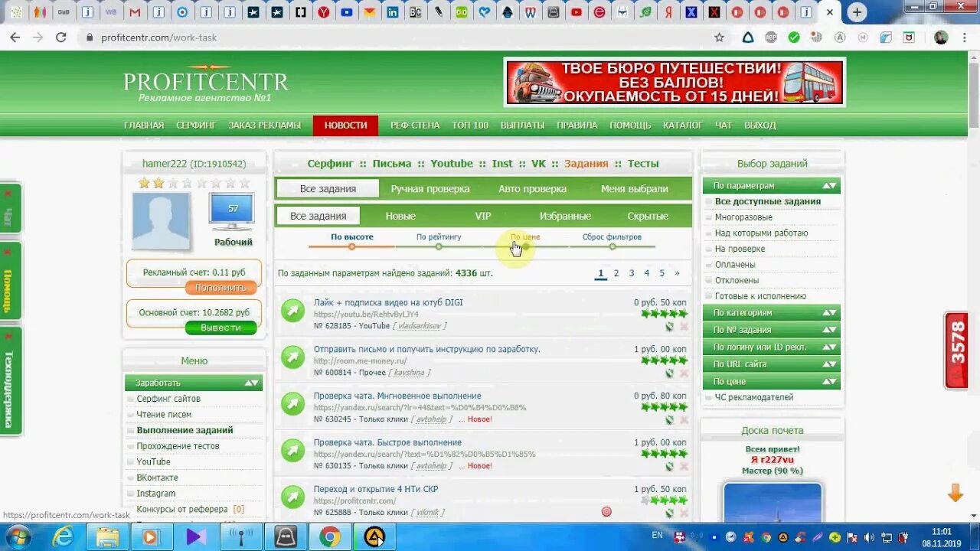The height and width of the screenshot is (551, 980).
Task: Open the 'VIP' tasks tab
Action: tap(483, 216)
